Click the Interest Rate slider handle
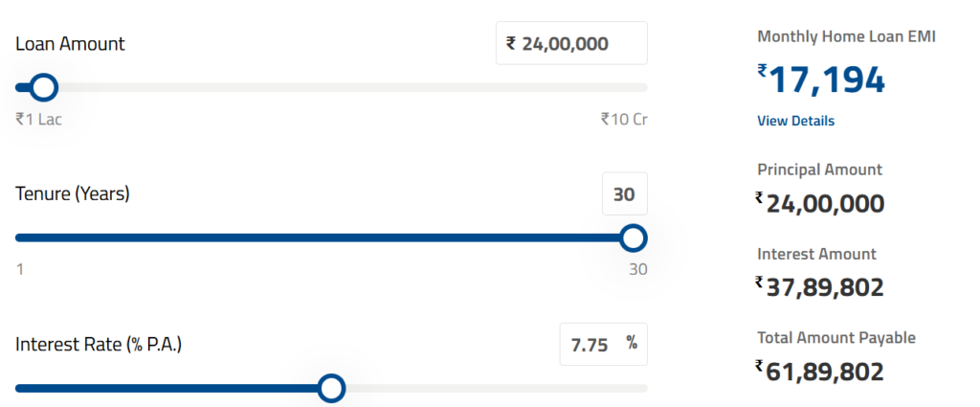The height and width of the screenshot is (407, 980). click(x=331, y=388)
